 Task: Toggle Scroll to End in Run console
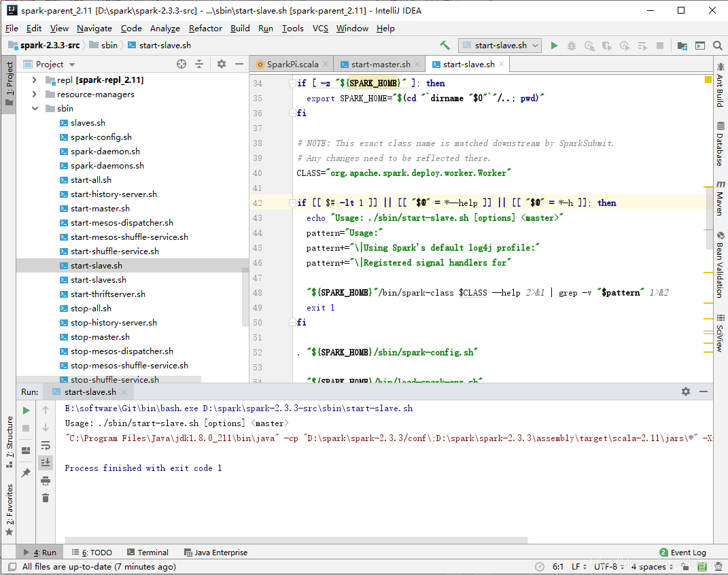(46, 462)
